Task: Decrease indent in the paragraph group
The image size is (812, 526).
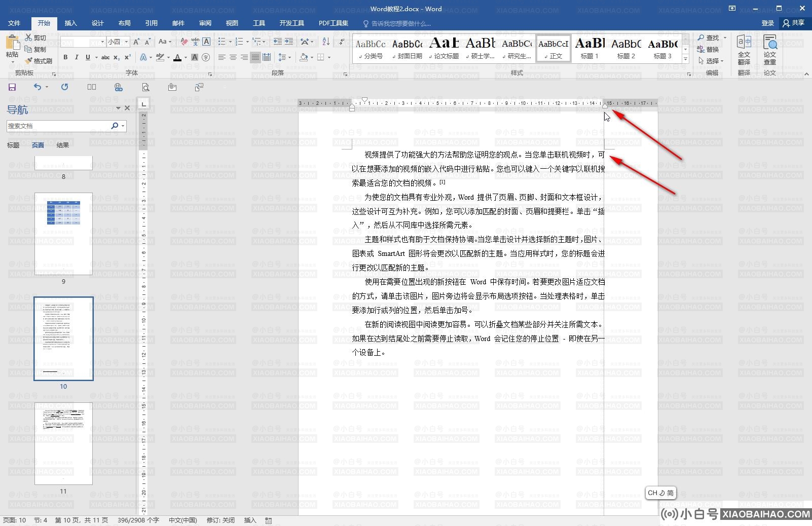Action: pos(277,42)
